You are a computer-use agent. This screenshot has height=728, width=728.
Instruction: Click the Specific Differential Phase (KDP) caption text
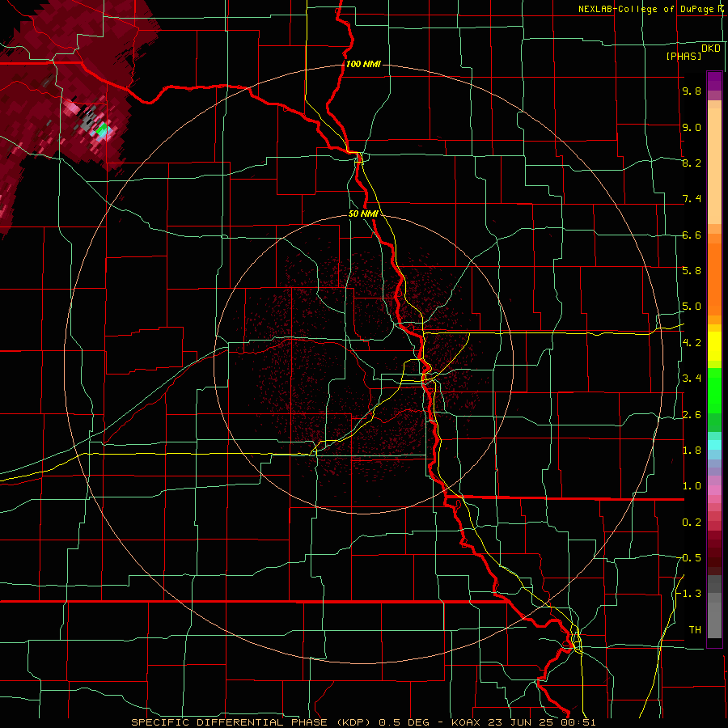point(253,722)
